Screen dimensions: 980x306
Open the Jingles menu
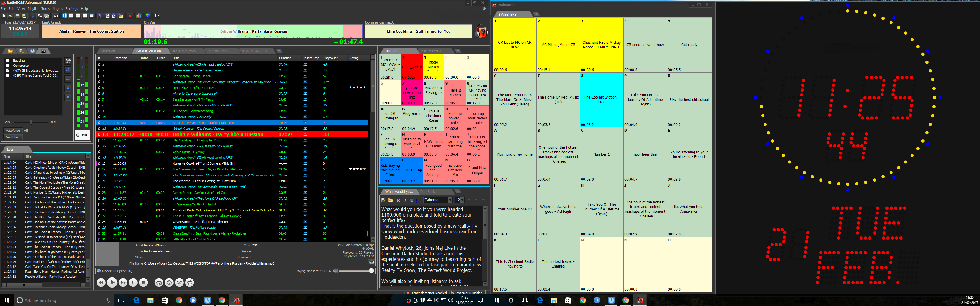57,9
